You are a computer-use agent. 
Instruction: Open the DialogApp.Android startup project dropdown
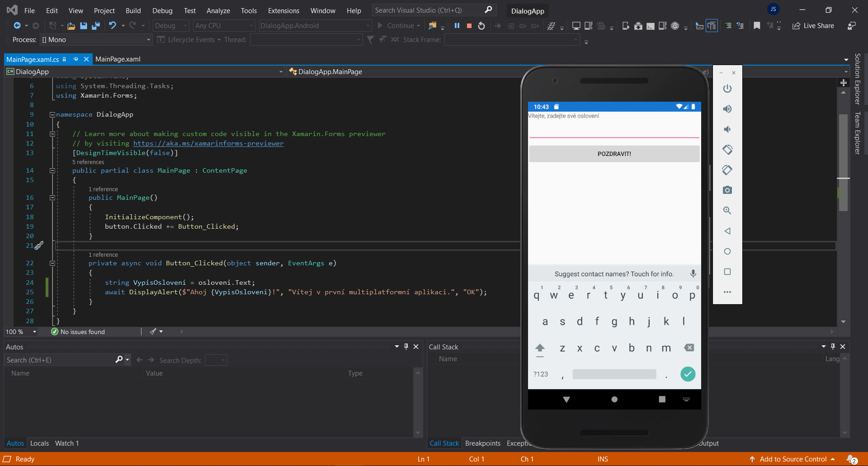tap(315, 26)
